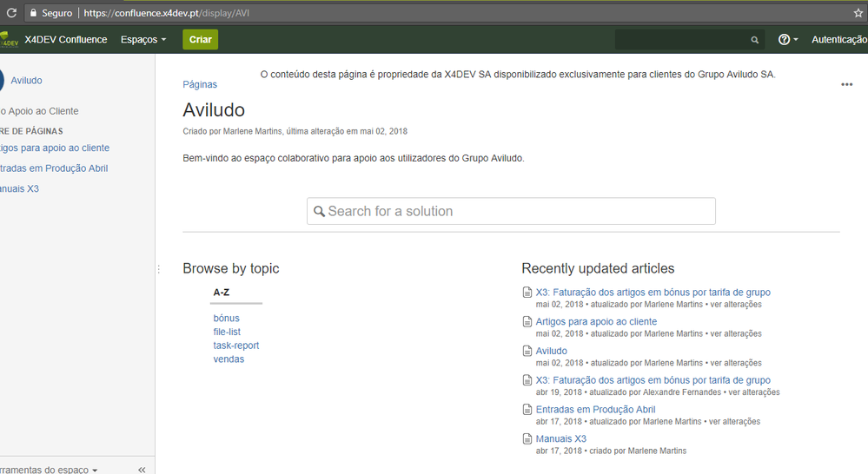Click ver alterações by Alexandre Fernandes entry
The height and width of the screenshot is (474, 868).
tap(754, 392)
